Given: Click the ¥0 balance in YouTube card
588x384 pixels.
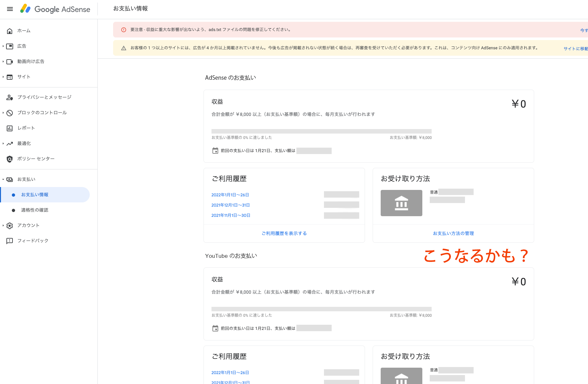Looking at the screenshot, I should coord(519,282).
